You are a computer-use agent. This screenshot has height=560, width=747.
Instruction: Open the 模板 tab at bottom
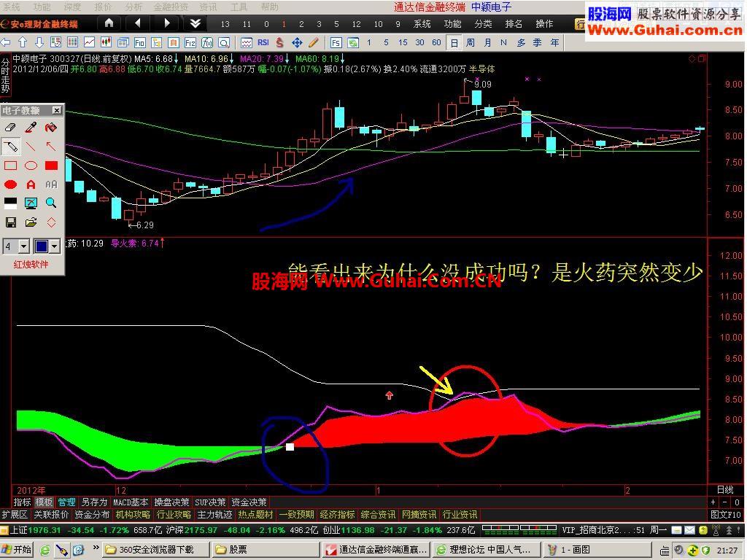point(44,502)
